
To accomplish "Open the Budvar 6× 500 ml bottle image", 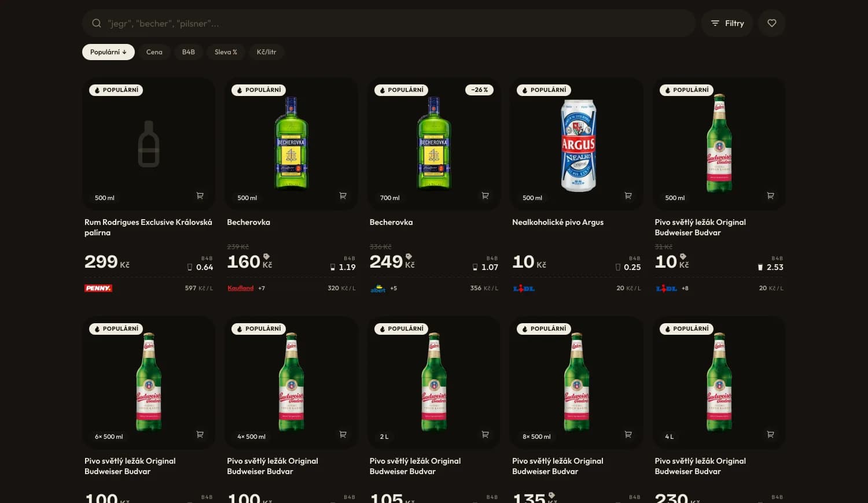I will coord(149,382).
